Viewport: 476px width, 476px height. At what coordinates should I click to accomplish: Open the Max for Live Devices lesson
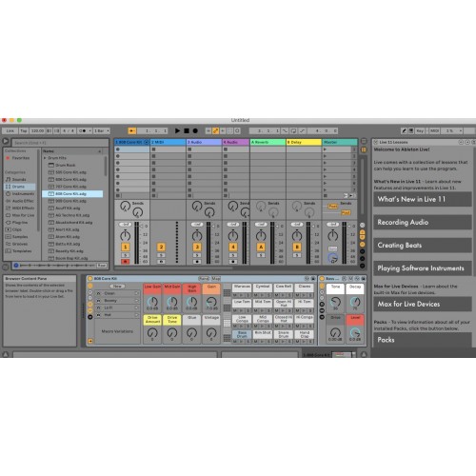click(x=423, y=304)
